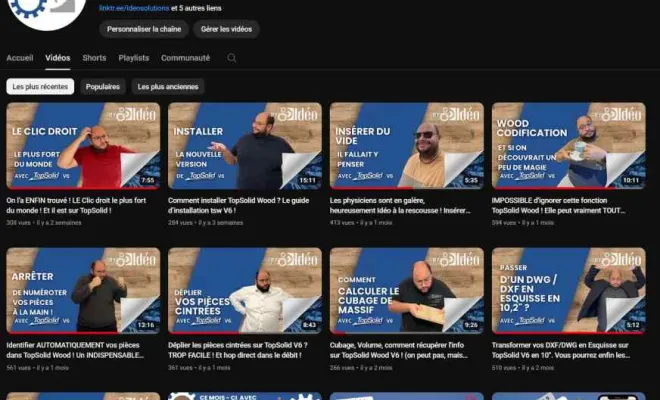Click the 5:12 duration badge
The height and width of the screenshot is (400, 660).
point(633,325)
